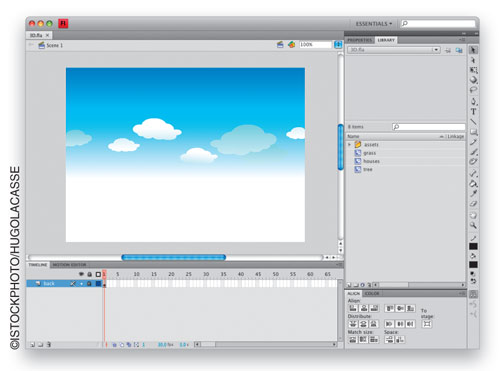Screen dimensions: 500x371
Task: Select the Eraser tool
Action: click(473, 204)
